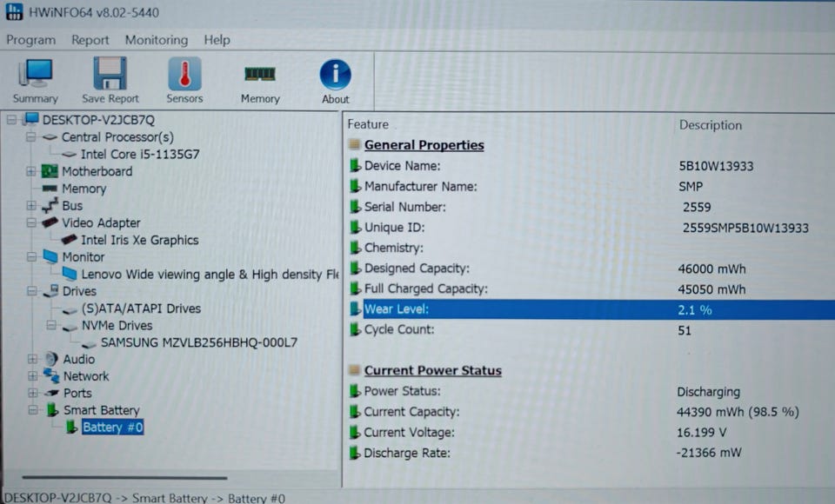This screenshot has height=504, width=835.
Task: Click the Battery #0 item icon
Action: tap(72, 427)
